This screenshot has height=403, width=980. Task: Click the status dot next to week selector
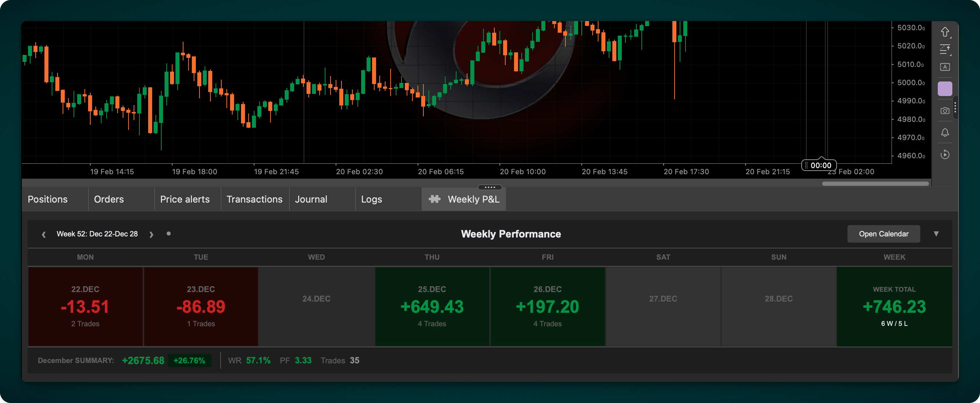click(169, 234)
